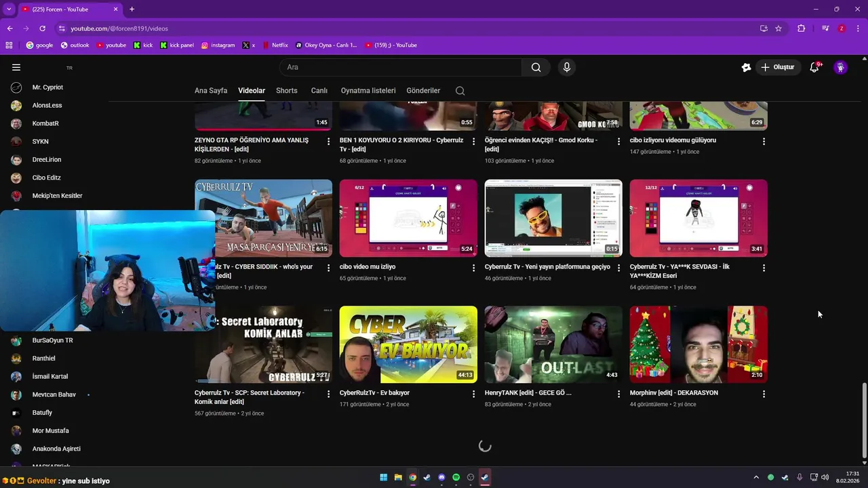
Task: Open options for 'cibo izliyoru videomu gülüyoru'
Action: 764,141
